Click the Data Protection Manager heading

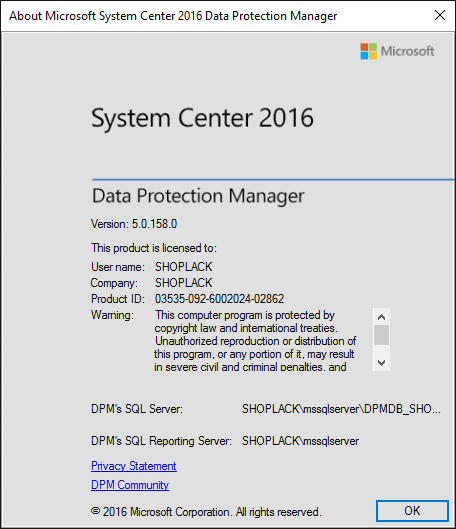click(198, 196)
